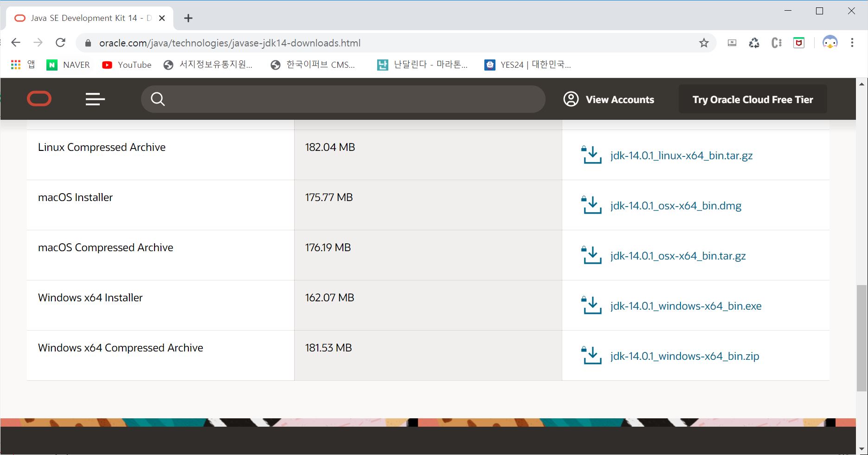Download jdk-14.0.1_osx-x64_bin.dmg link
Image resolution: width=868 pixels, height=455 pixels.
point(675,206)
